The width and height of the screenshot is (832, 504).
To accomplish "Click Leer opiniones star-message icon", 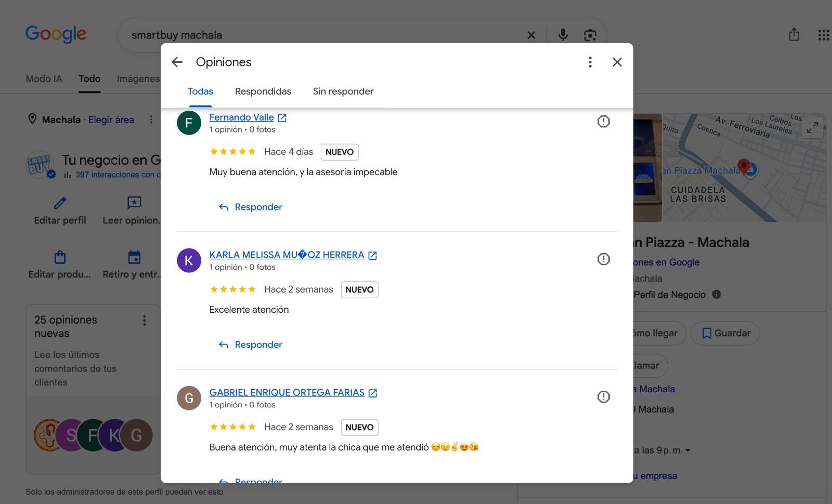I will (134, 203).
